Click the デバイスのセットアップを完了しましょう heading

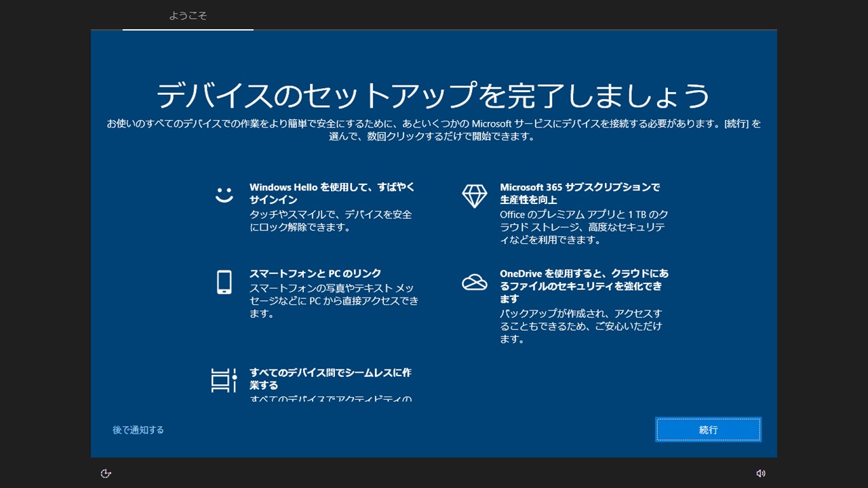(x=433, y=95)
